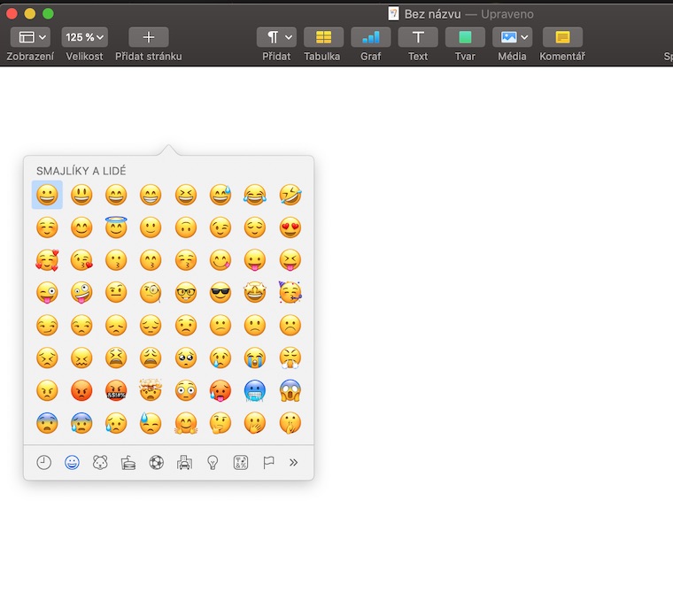673x616 pixels.
Task: Pick the face with monocle emoji
Action: (x=151, y=293)
